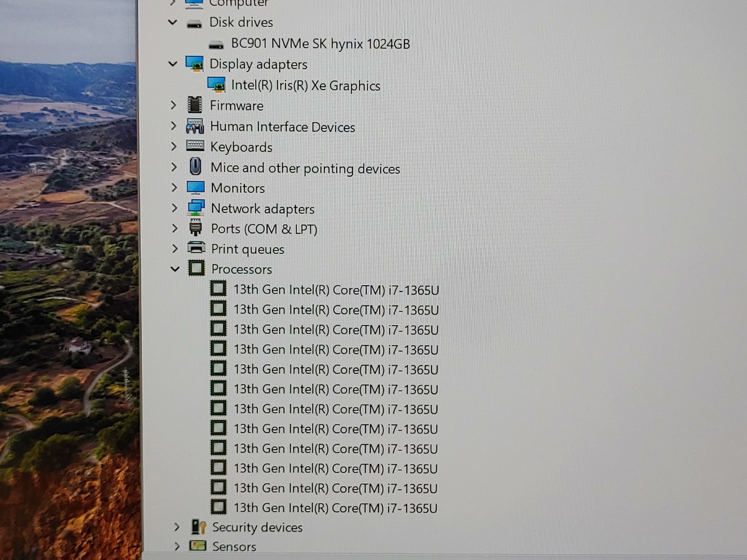Click the Display adapters category icon
The width and height of the screenshot is (747, 560).
pos(195,64)
